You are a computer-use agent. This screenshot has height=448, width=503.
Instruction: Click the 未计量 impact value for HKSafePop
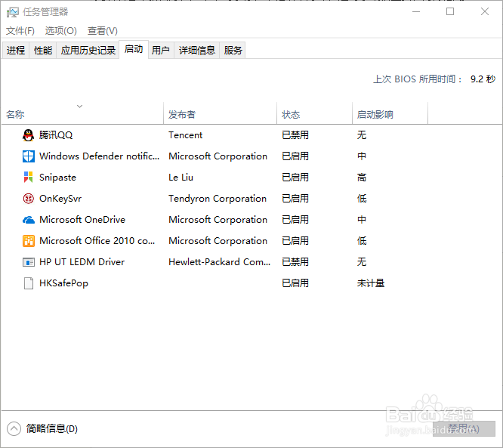click(x=371, y=283)
